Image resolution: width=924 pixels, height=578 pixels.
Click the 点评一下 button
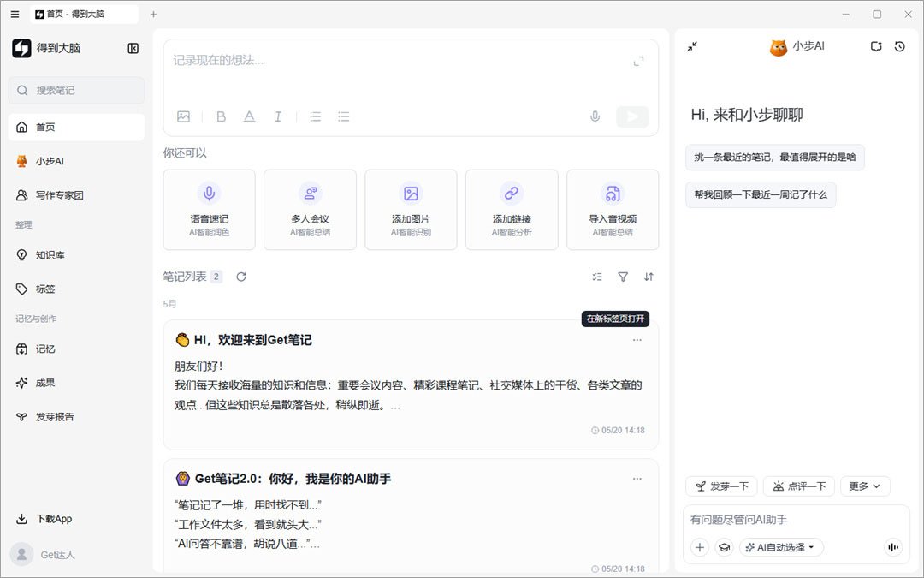799,486
